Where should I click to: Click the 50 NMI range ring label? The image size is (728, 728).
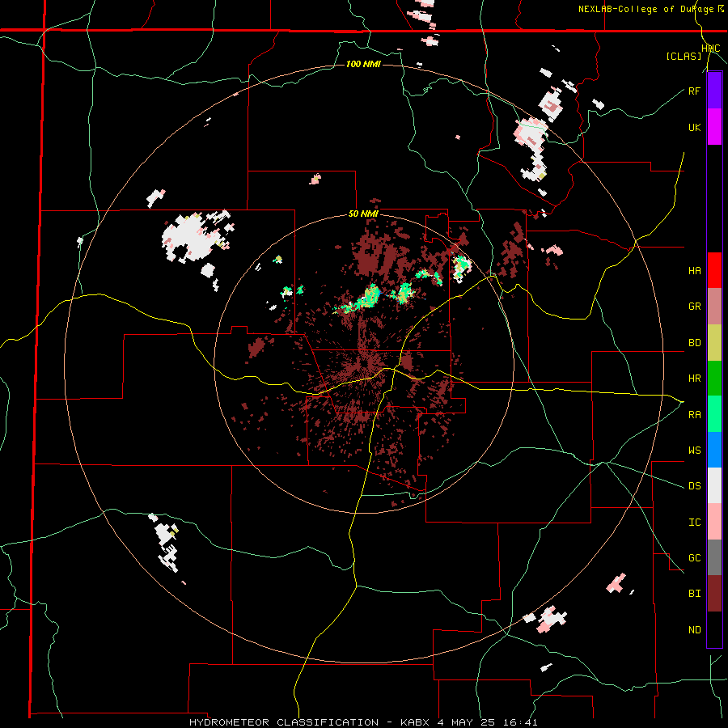click(363, 214)
